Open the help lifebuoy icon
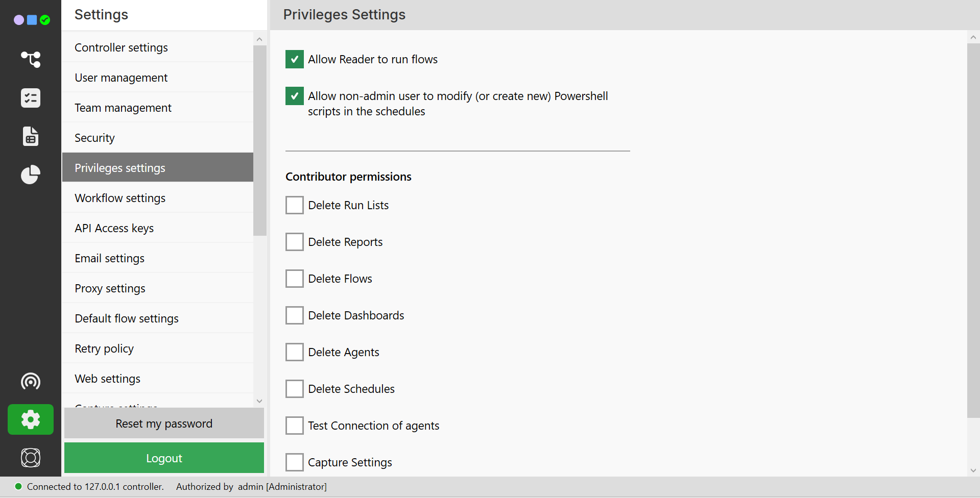Viewport: 980px width, 498px height. 31,458
